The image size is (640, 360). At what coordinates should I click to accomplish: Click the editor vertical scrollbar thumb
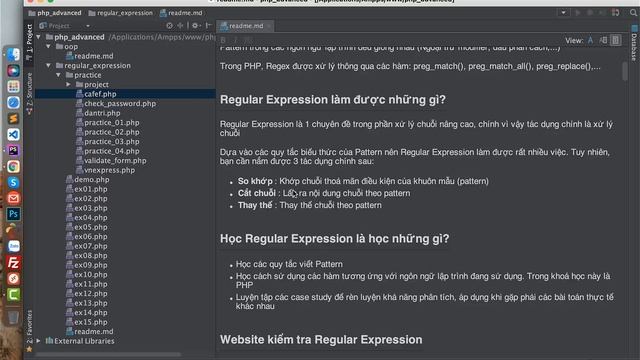625,71
